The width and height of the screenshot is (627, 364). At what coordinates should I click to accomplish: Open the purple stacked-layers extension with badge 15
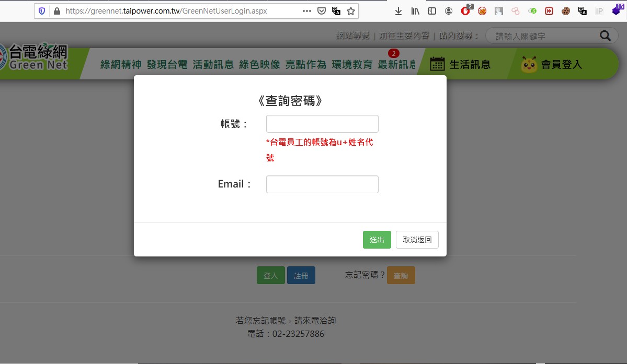pos(618,9)
